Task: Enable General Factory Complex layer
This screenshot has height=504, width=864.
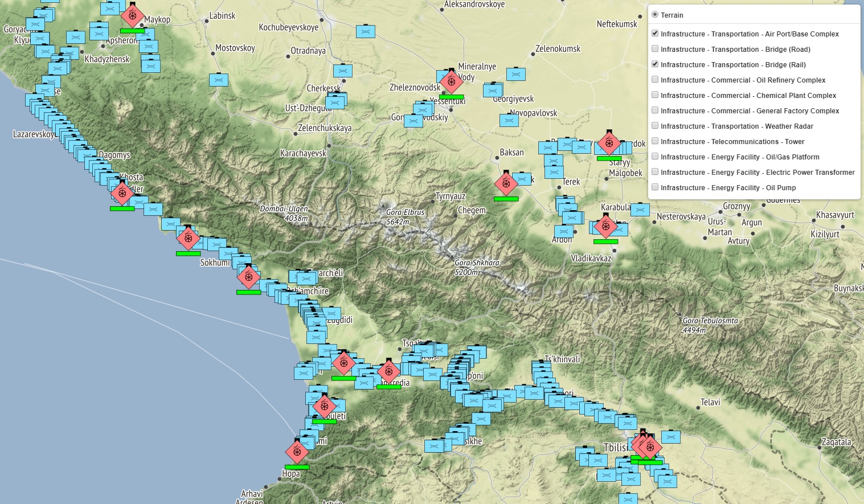Action: click(655, 110)
